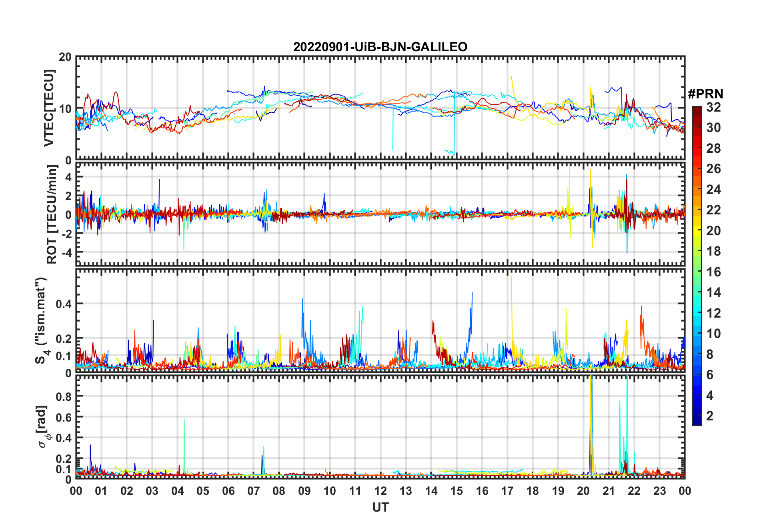This screenshot has height=532, width=761.
Task: Click the plot title 20220901-UiB-BJN-GALILEO
Action: [380, 47]
